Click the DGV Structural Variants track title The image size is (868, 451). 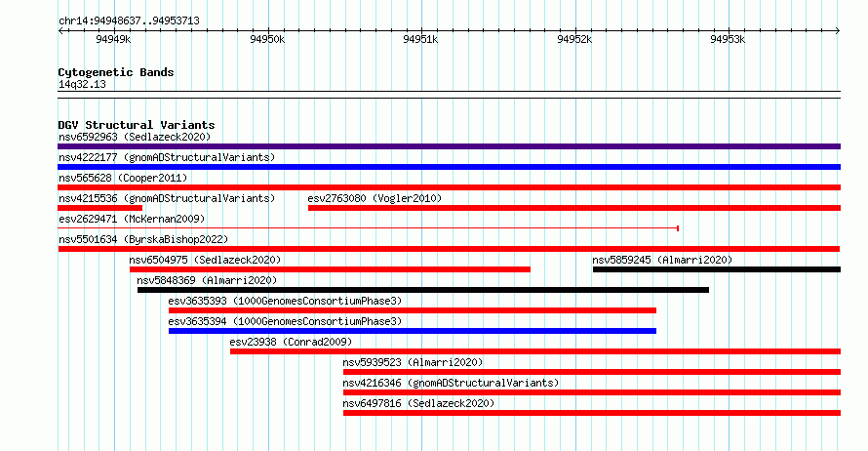(137, 125)
